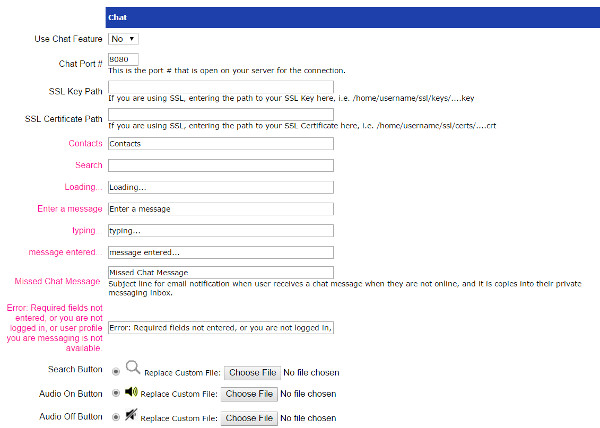Edit the Contacts label text field
The width and height of the screenshot is (600, 428).
coord(219,144)
